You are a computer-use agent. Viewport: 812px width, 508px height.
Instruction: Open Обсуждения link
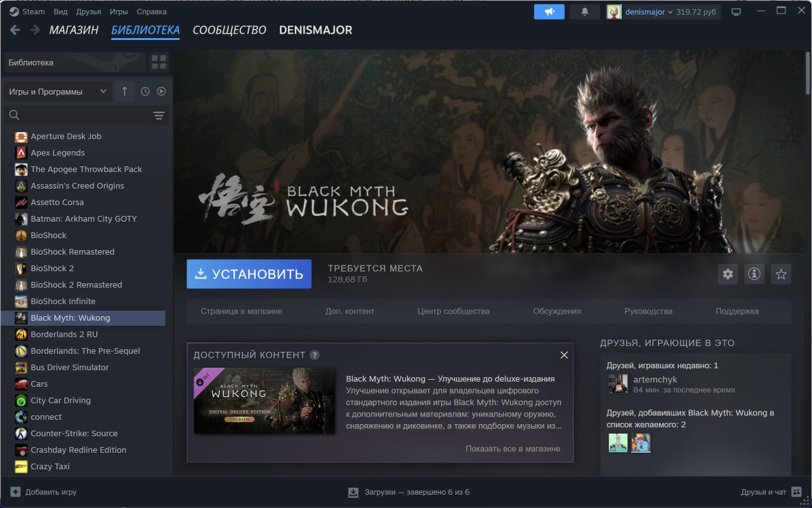[x=557, y=311]
